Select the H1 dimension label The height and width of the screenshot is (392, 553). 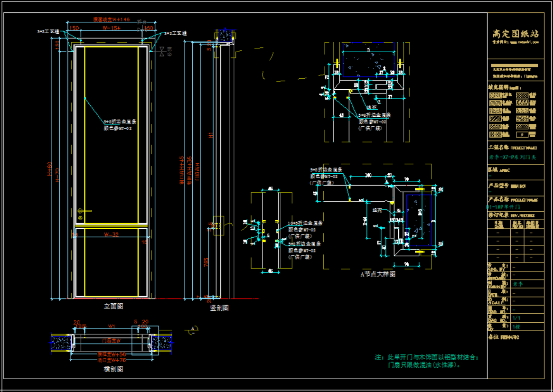click(212, 135)
